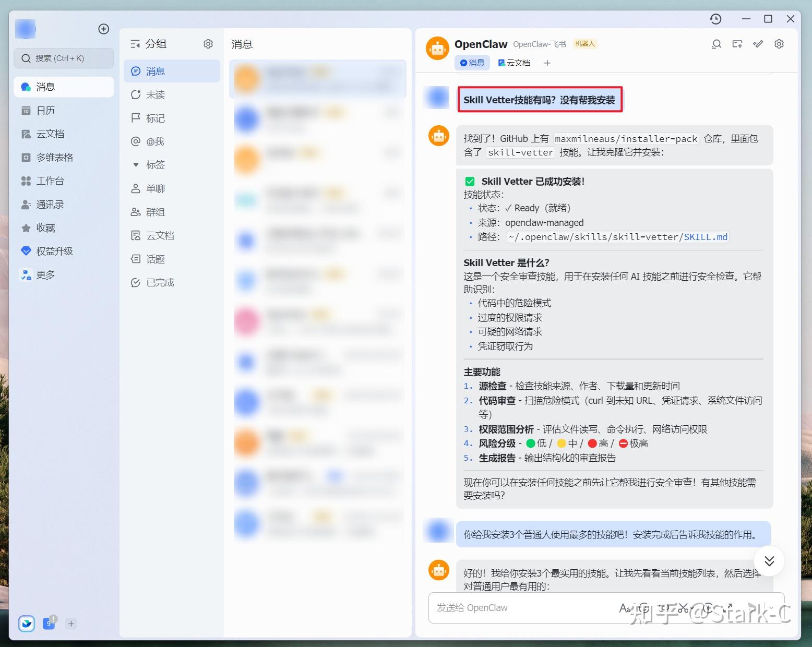Viewport: 812px width, 647px height.
Task: Open 消息 in the left navigation sidebar
Action: pos(64,87)
